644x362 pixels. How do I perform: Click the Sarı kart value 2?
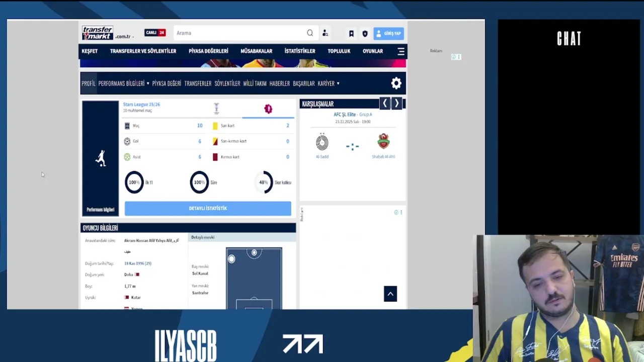(288, 126)
